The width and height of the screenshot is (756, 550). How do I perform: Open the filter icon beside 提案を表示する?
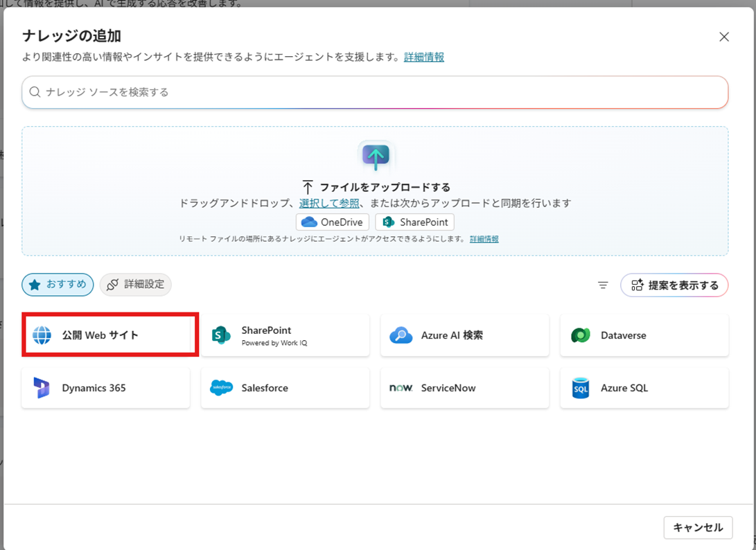pyautogui.click(x=603, y=285)
